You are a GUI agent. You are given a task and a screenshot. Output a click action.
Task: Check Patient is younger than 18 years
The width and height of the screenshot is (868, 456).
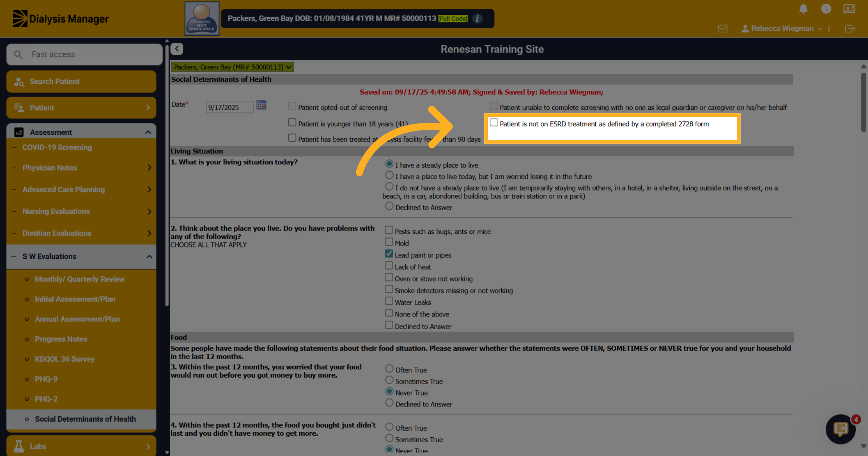coord(292,122)
